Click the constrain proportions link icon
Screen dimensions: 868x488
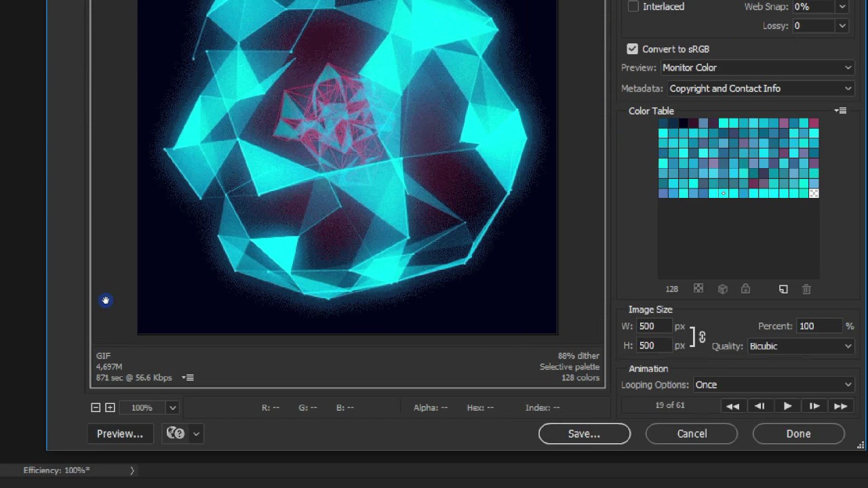tap(702, 336)
